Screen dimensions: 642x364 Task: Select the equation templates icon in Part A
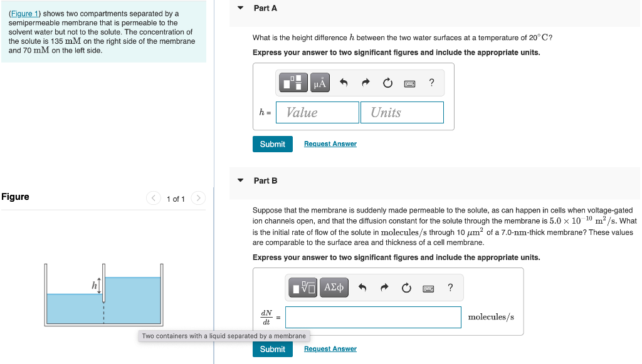(x=292, y=82)
